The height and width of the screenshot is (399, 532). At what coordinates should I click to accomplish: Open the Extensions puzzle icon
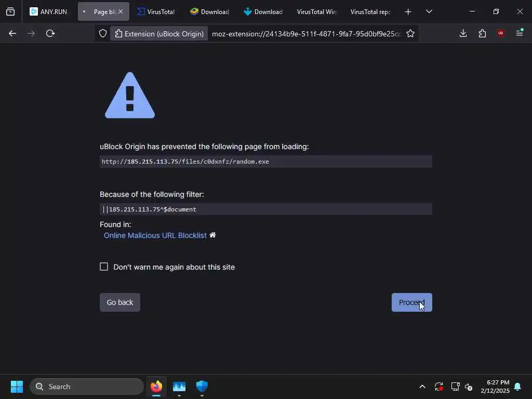(x=482, y=33)
